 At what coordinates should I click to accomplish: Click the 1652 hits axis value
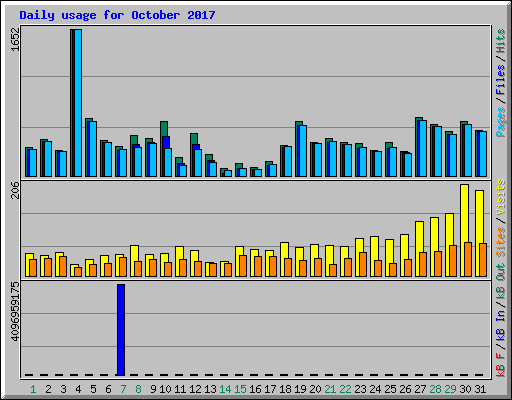[x=15, y=39]
